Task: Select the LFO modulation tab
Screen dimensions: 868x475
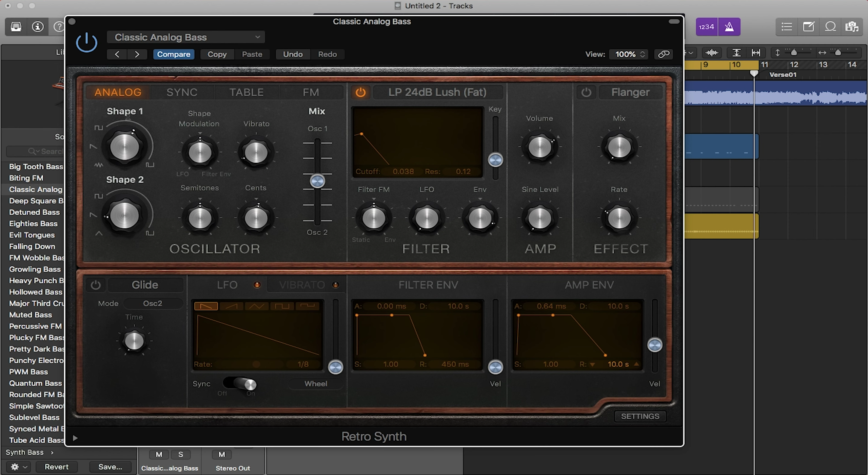Action: coord(227,285)
